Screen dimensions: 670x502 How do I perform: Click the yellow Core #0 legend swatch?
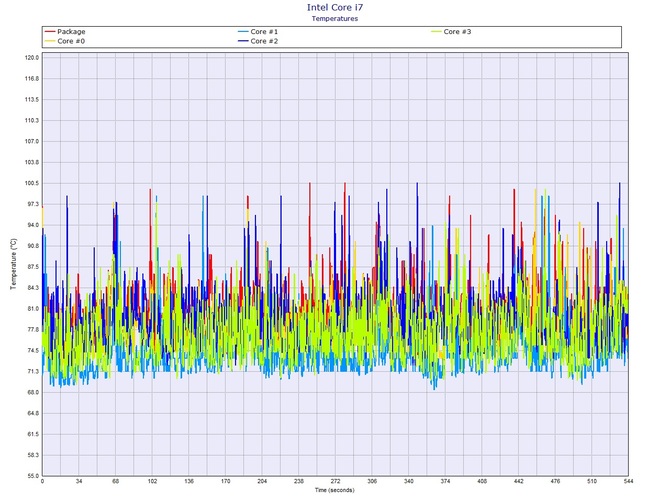(50, 41)
